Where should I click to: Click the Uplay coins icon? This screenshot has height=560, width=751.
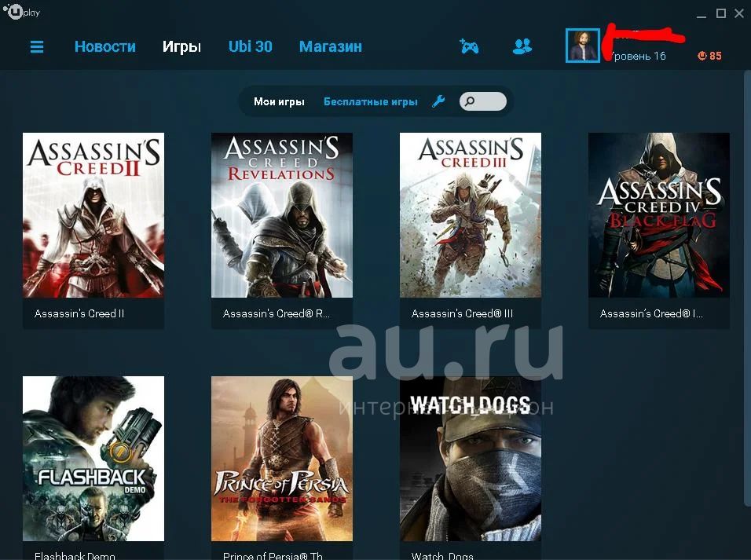(x=702, y=56)
